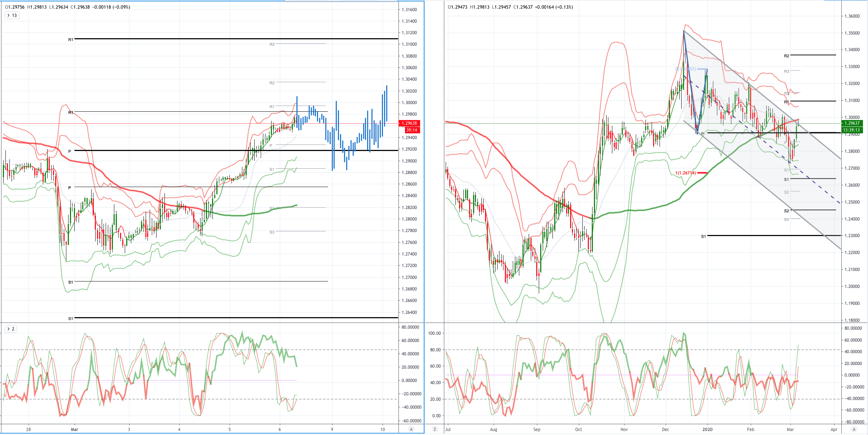Click the C1.29638 close value on left chart
This screenshot has width=868, height=435.
click(x=80, y=7)
